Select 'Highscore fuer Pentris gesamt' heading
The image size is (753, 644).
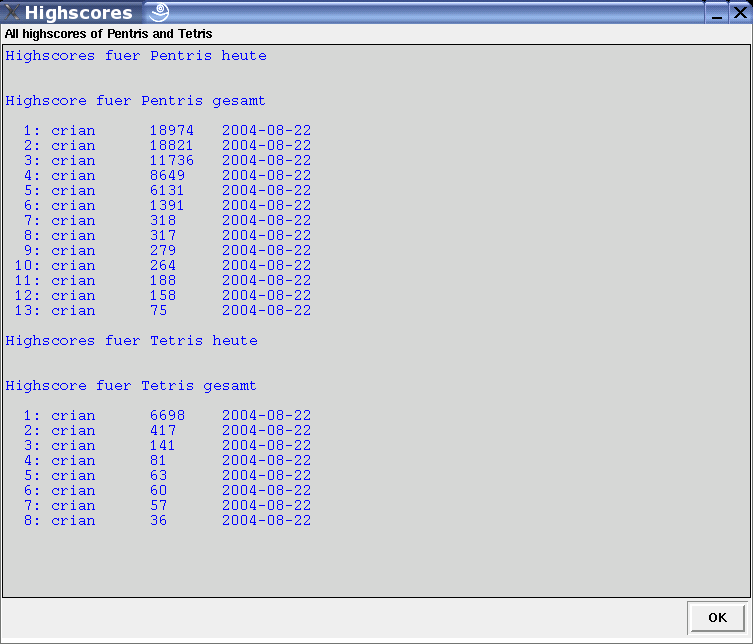pos(135,101)
